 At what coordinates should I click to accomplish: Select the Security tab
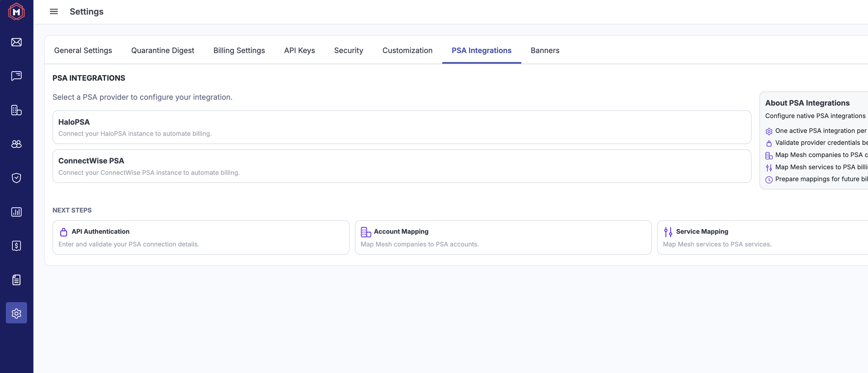[x=349, y=50]
